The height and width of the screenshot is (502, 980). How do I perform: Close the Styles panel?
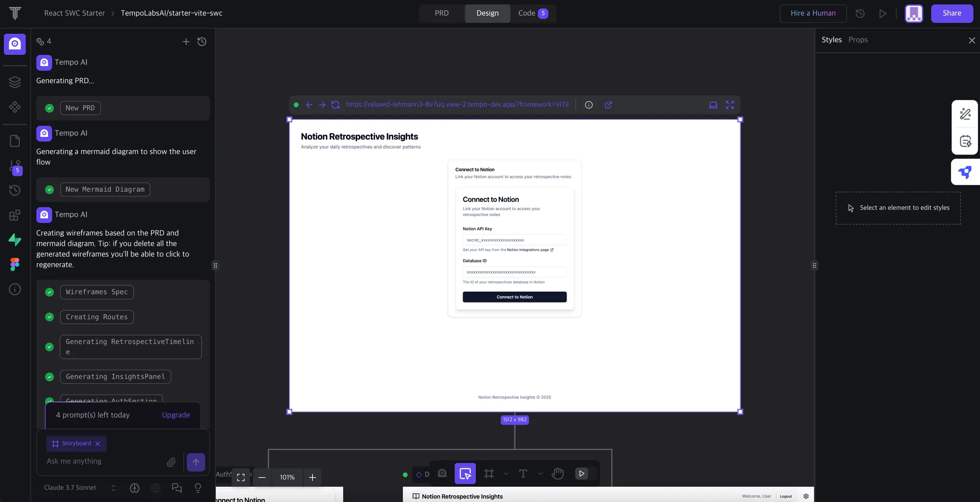(x=971, y=40)
